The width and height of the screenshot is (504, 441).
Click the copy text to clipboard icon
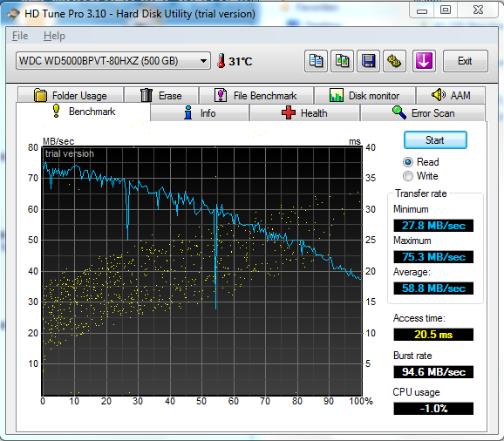pos(316,61)
